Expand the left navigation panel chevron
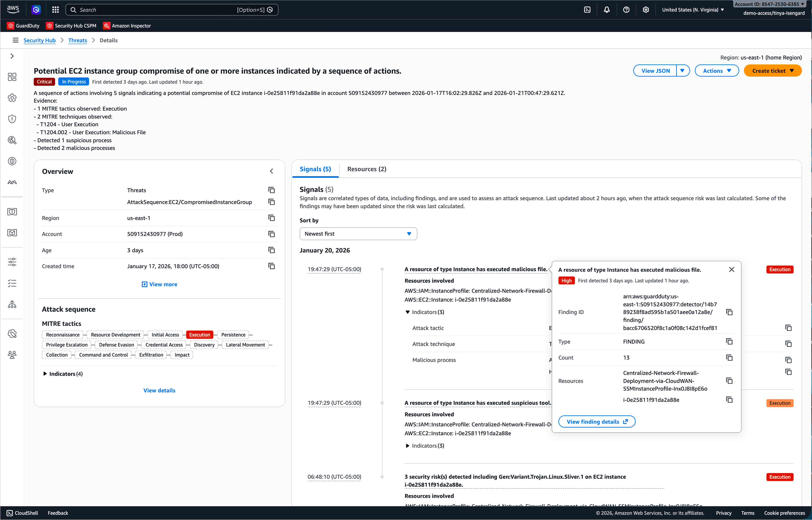Screen dimensions: 812x520 (x=12, y=56)
